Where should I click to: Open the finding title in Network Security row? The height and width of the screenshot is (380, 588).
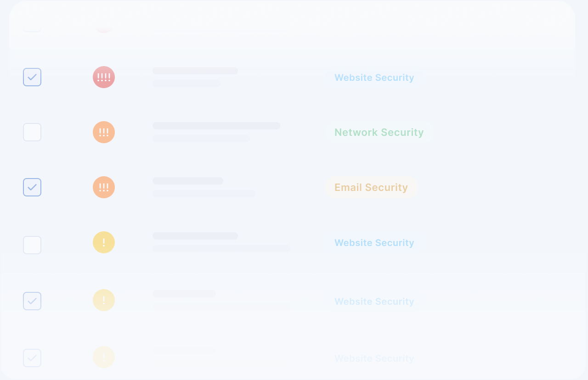point(216,126)
